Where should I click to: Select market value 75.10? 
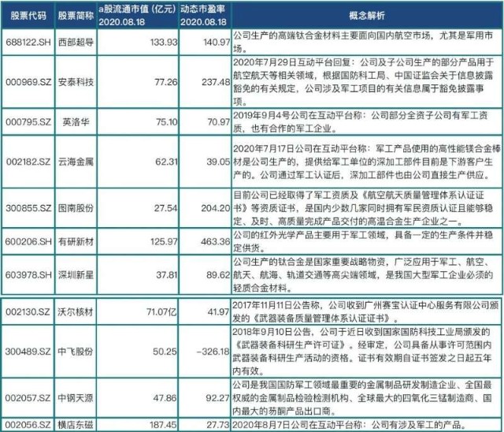166,122
